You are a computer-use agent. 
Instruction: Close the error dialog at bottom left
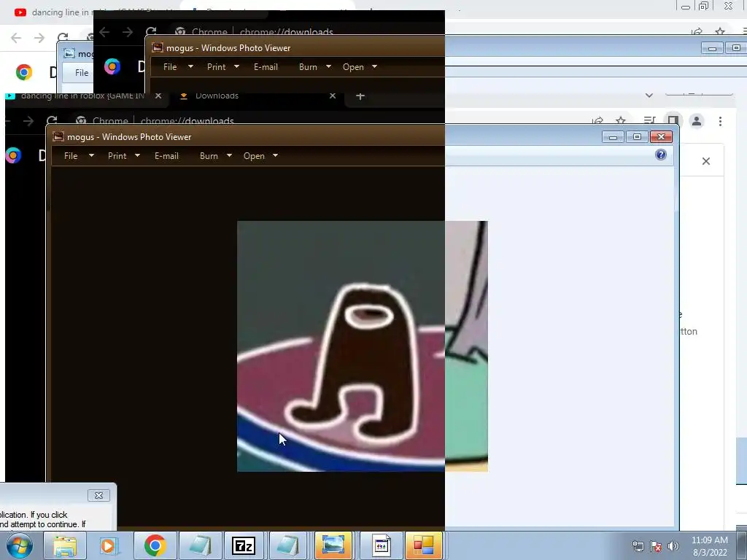click(x=98, y=495)
